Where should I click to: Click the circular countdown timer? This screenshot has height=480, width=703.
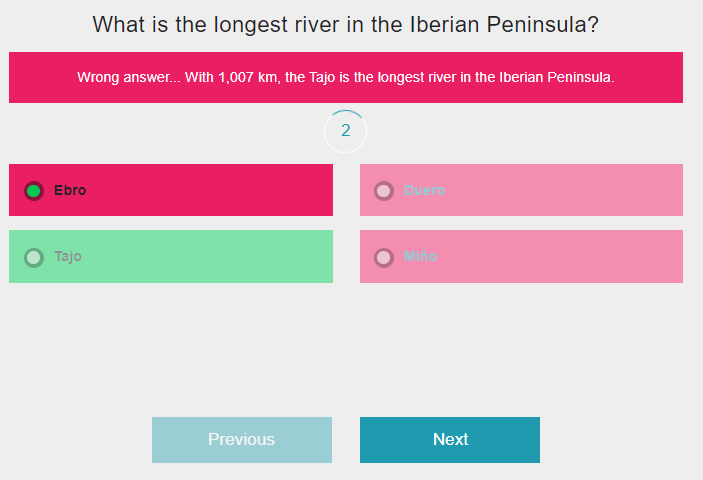point(345,131)
